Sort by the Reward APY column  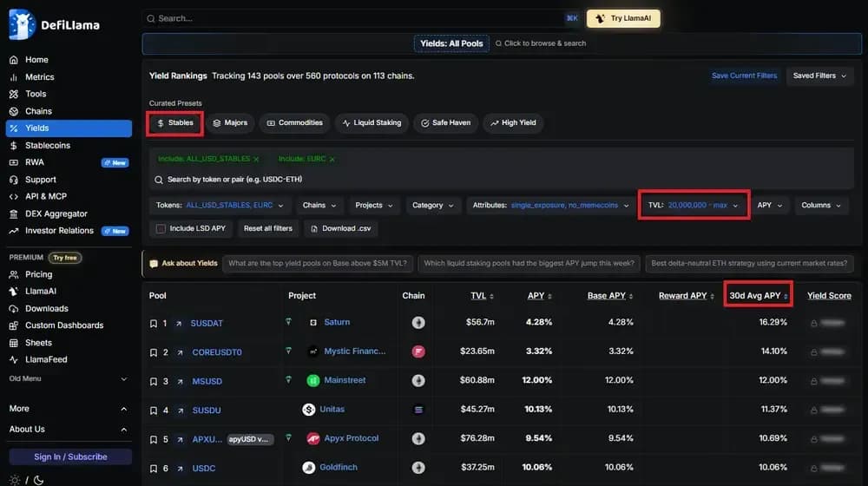686,296
